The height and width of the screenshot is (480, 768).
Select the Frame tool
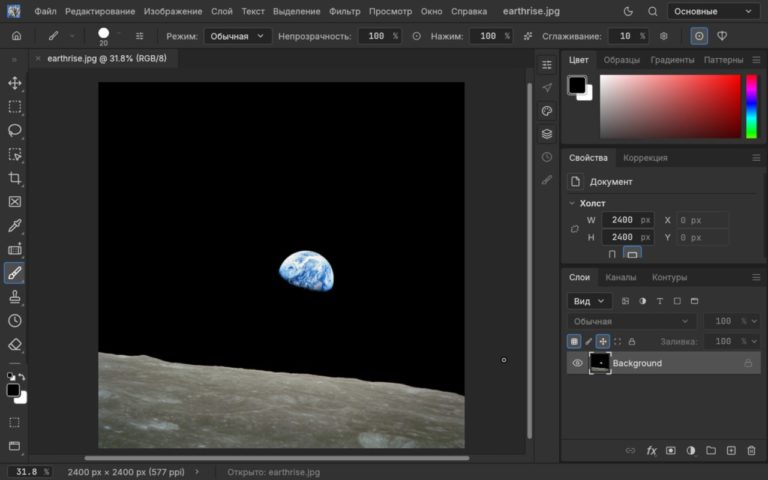pyautogui.click(x=15, y=202)
